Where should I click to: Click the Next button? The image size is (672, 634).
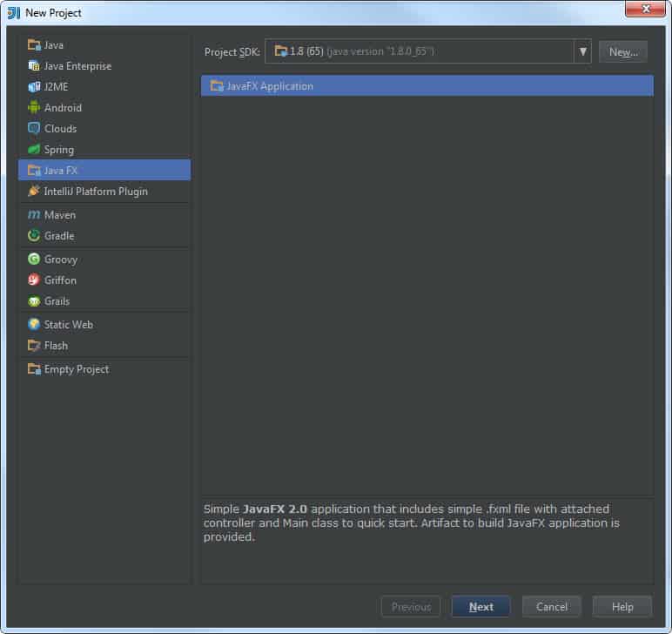point(480,606)
